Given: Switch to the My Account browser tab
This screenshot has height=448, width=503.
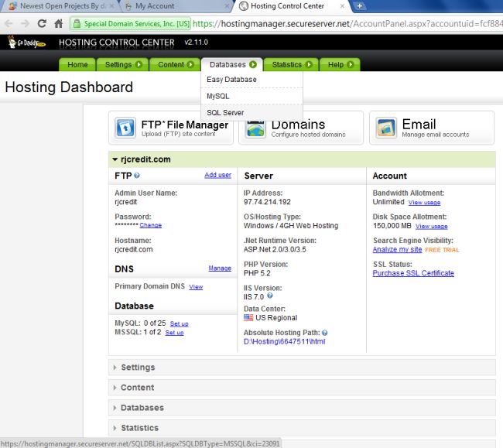Looking at the screenshot, I should coord(175,6).
